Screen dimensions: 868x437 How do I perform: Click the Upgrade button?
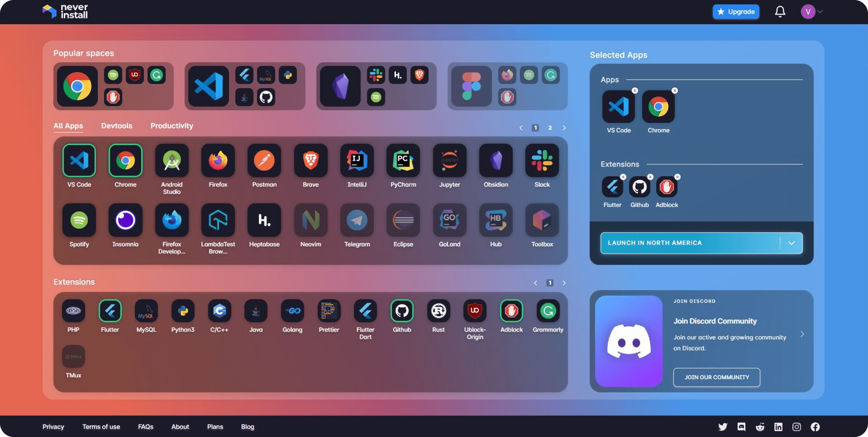coord(736,12)
